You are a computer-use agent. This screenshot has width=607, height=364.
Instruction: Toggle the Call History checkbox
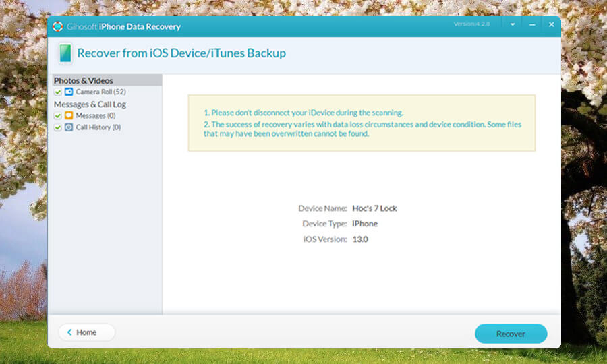(58, 127)
